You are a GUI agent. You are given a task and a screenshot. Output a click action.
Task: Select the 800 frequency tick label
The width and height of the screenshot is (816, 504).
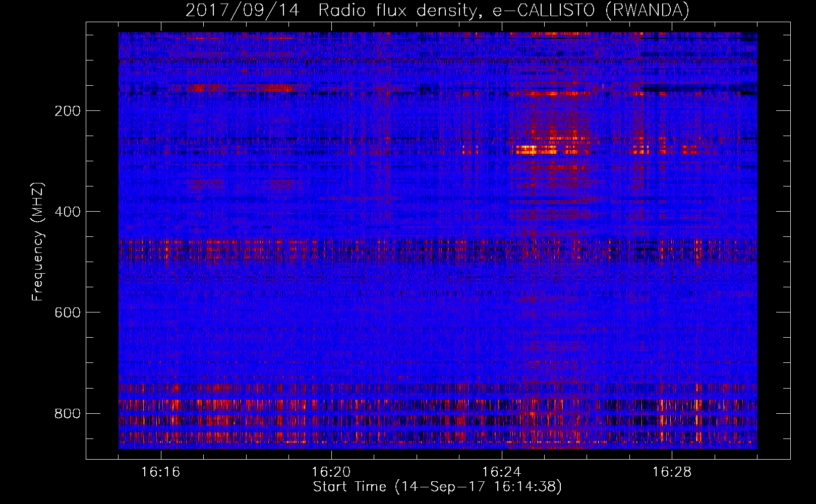[68, 413]
